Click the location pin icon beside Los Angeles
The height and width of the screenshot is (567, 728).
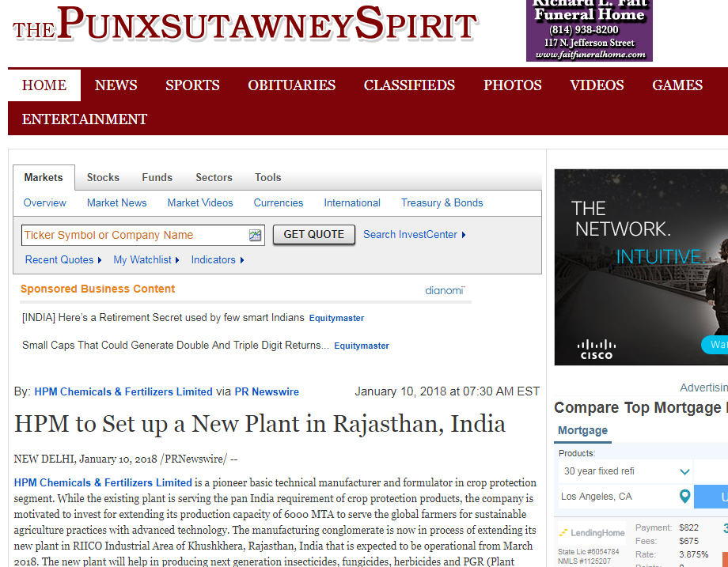coord(684,497)
